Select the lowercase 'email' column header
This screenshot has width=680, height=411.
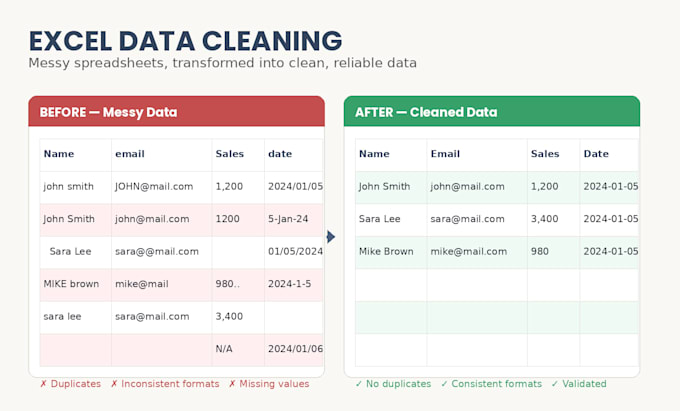click(130, 154)
